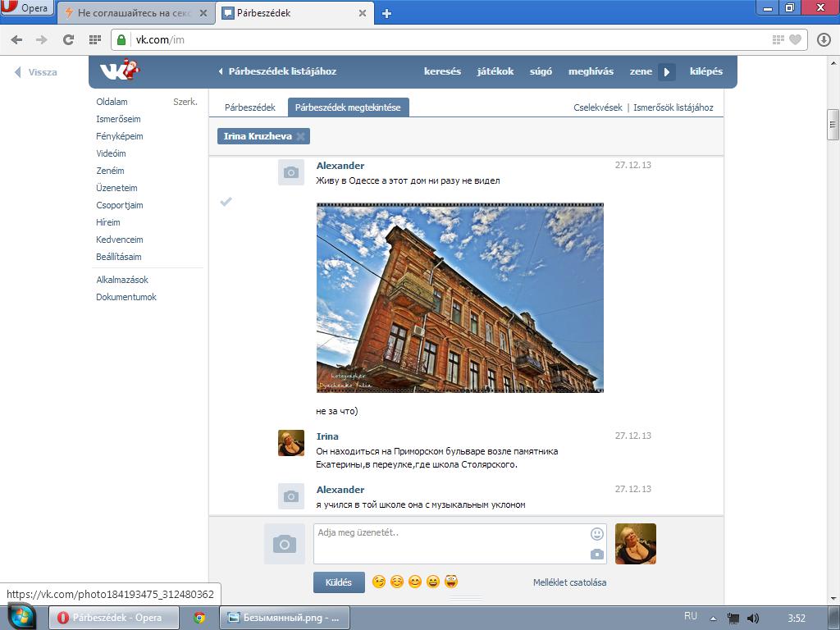Open Windows Start menu
The height and width of the screenshot is (630, 840).
pos(21,617)
